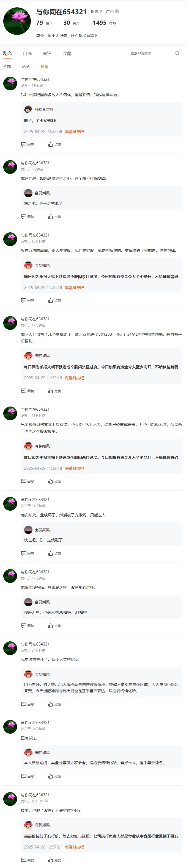Focus the 搜索TA的作品 search field
Image resolution: width=186 pixels, height=868 pixels.
pyautogui.click(x=152, y=53)
